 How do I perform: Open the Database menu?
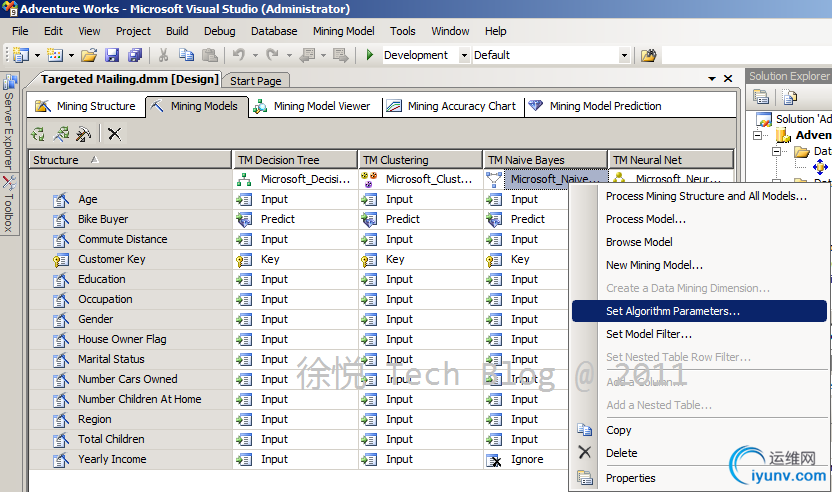click(x=274, y=31)
